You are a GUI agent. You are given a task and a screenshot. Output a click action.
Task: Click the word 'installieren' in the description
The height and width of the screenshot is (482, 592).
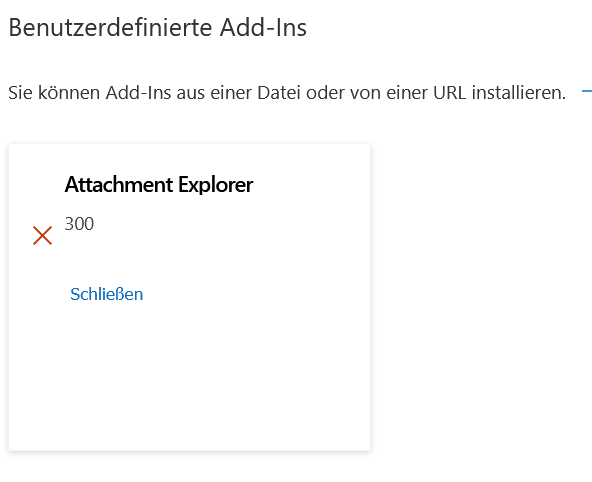click(x=519, y=92)
